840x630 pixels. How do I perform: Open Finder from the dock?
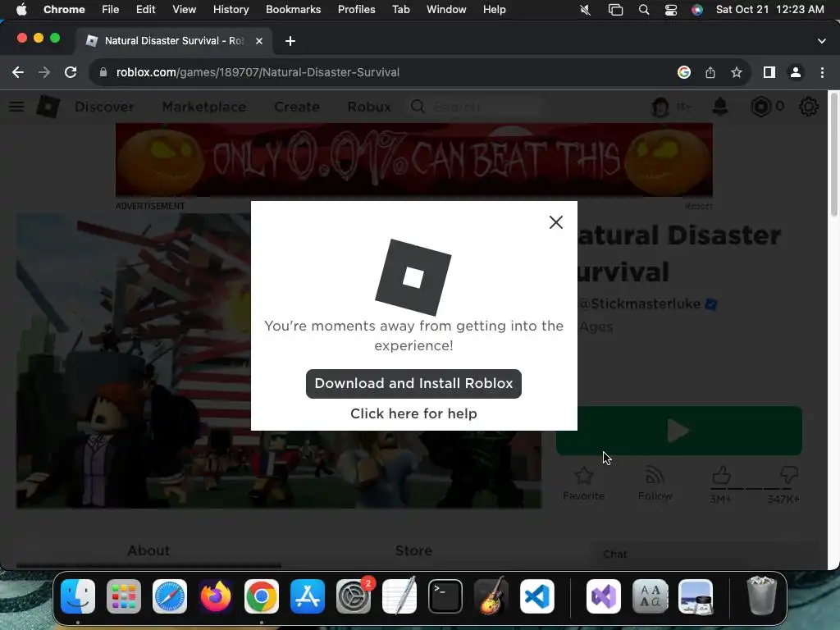[78, 596]
